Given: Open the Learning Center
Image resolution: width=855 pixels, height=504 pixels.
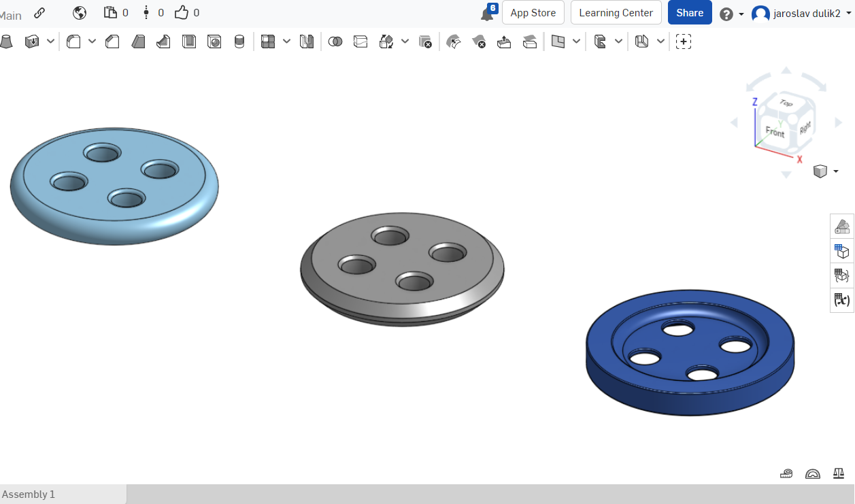Looking at the screenshot, I should [x=616, y=12].
